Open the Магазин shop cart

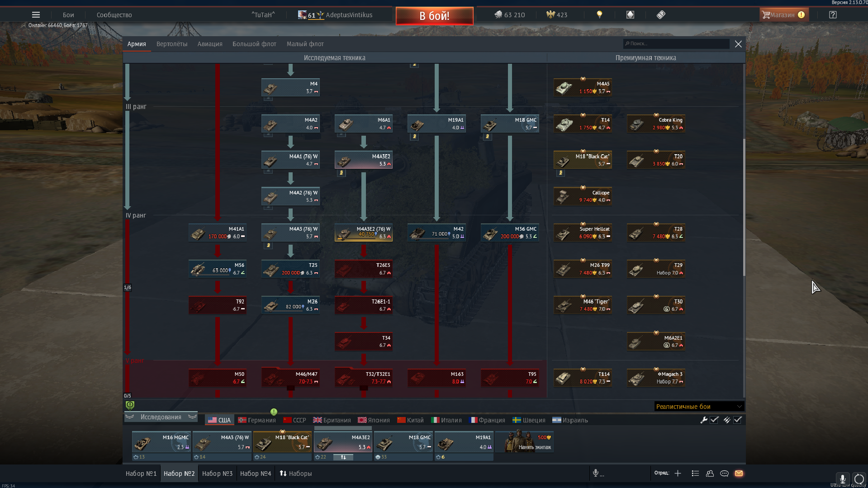click(783, 15)
